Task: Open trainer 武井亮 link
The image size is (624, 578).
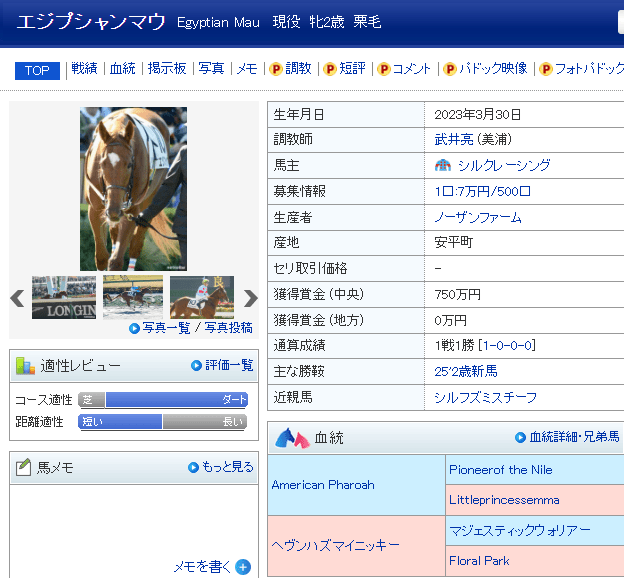Action: pyautogui.click(x=454, y=139)
